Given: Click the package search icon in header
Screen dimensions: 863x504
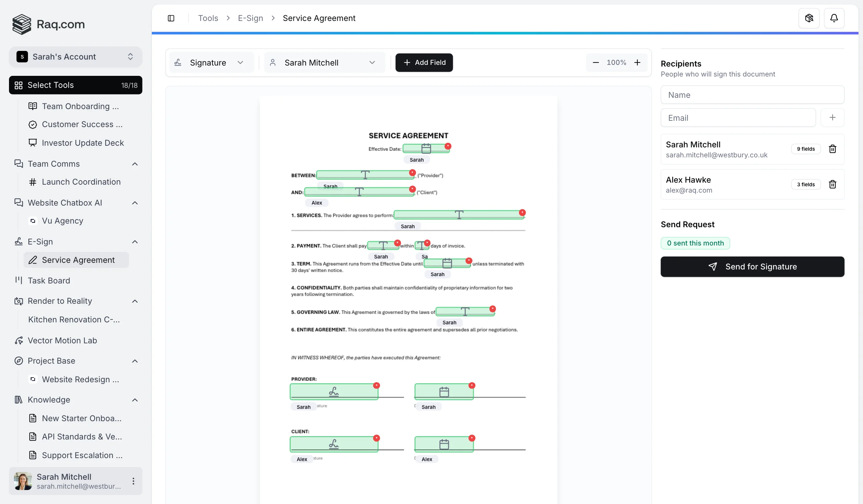Looking at the screenshot, I should coord(809,18).
